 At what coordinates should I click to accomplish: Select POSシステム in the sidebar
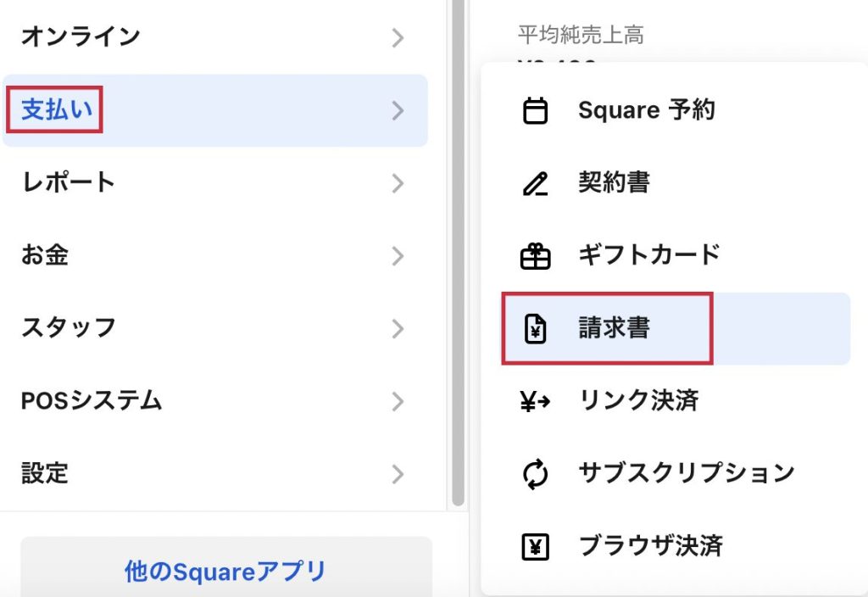(x=92, y=400)
